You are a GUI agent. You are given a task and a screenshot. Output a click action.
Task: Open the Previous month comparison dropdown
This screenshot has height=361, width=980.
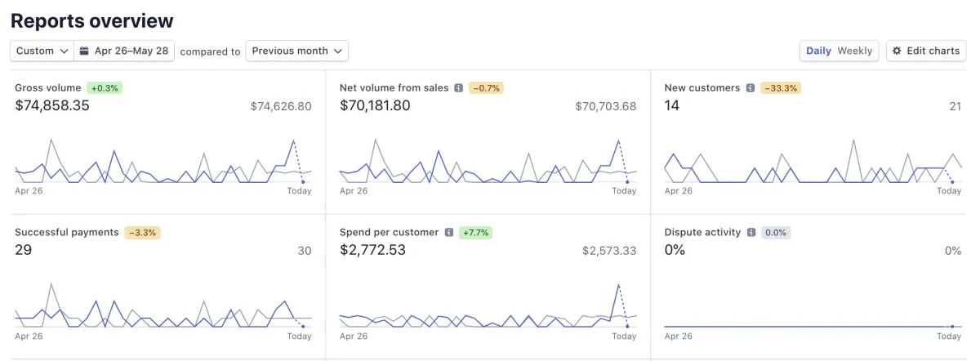pyautogui.click(x=297, y=51)
